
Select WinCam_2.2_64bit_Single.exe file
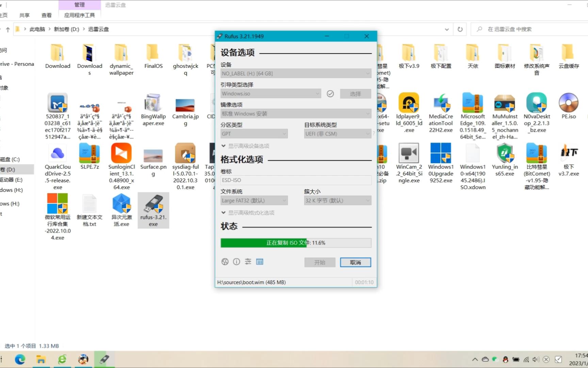click(x=409, y=163)
